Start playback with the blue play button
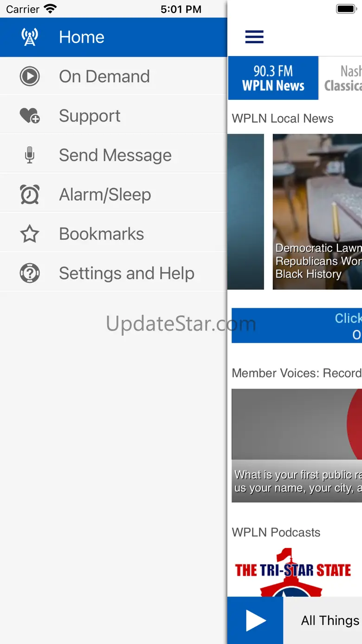 (255, 620)
